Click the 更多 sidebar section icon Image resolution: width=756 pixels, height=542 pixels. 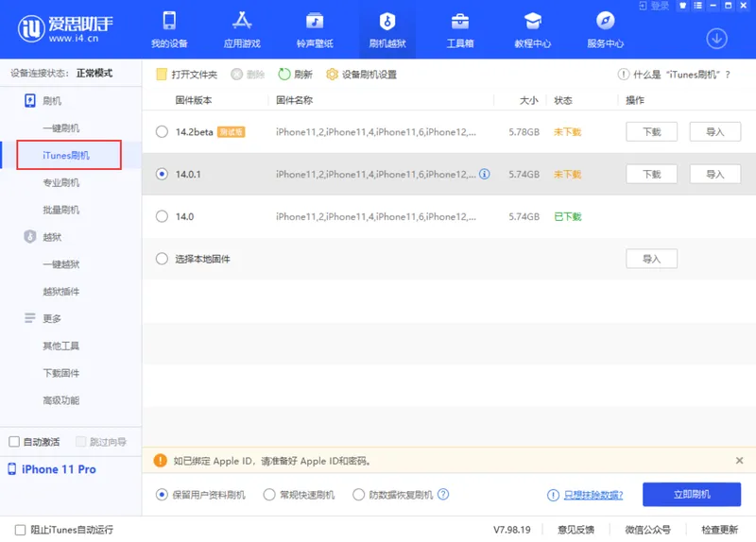pos(30,318)
